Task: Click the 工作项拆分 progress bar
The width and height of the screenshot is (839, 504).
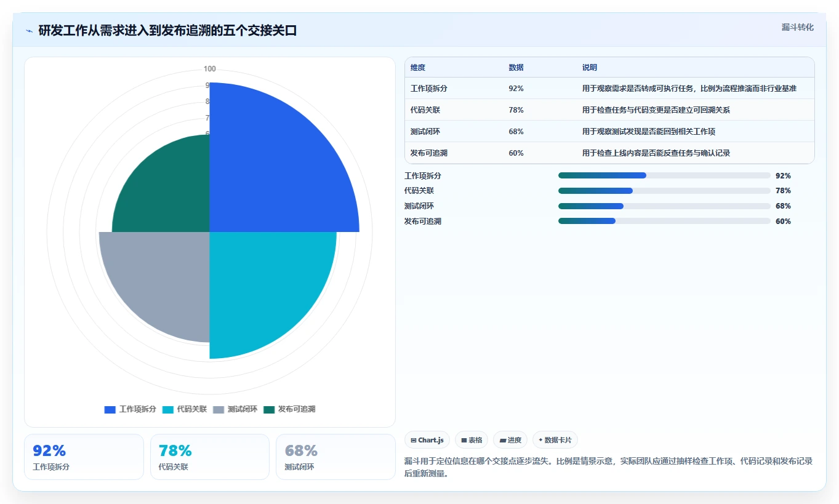Action: point(664,175)
